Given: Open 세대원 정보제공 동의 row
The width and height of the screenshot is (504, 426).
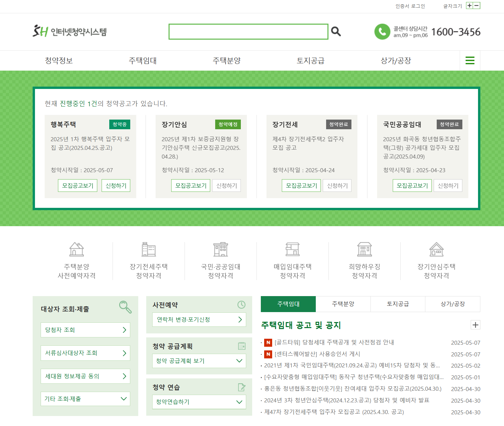Looking at the screenshot, I should pos(85,376).
